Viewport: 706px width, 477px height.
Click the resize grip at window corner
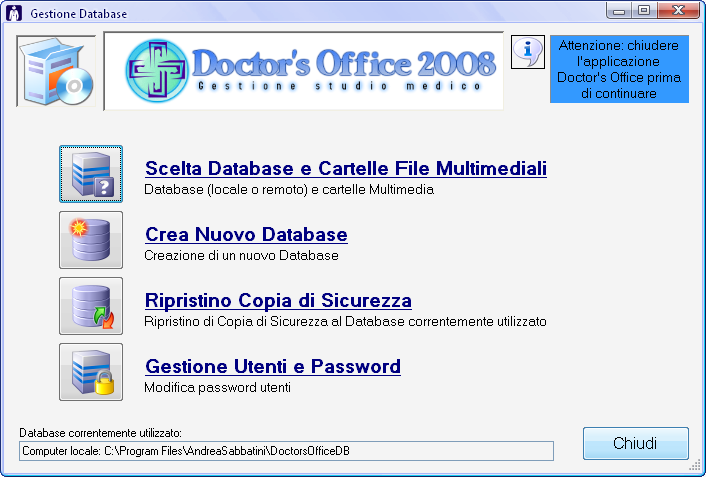(695, 466)
